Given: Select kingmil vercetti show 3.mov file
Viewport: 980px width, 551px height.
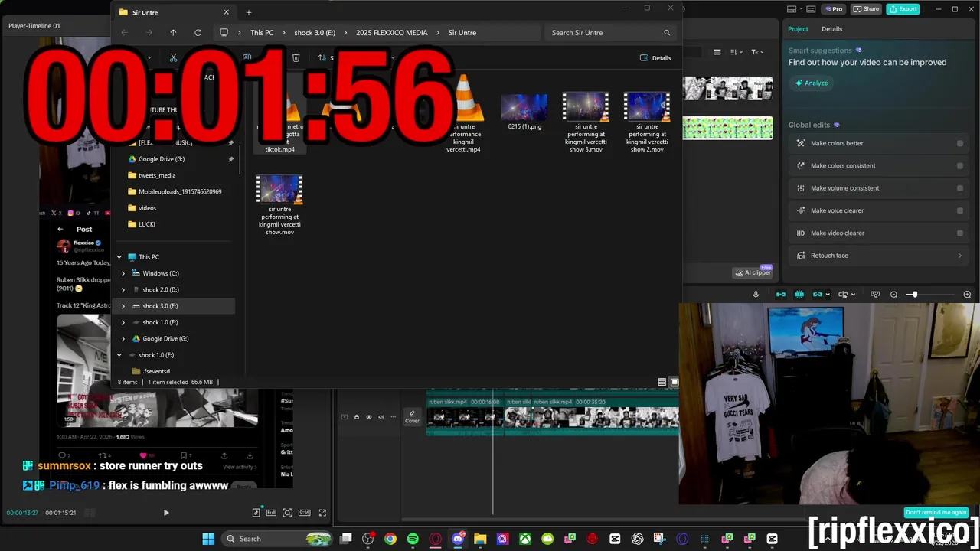Looking at the screenshot, I should (x=586, y=122).
